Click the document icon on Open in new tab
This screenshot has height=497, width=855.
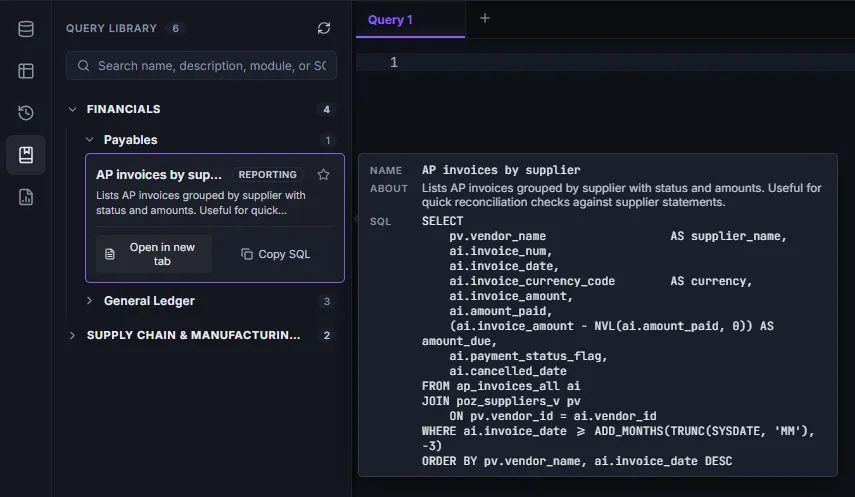(110, 254)
